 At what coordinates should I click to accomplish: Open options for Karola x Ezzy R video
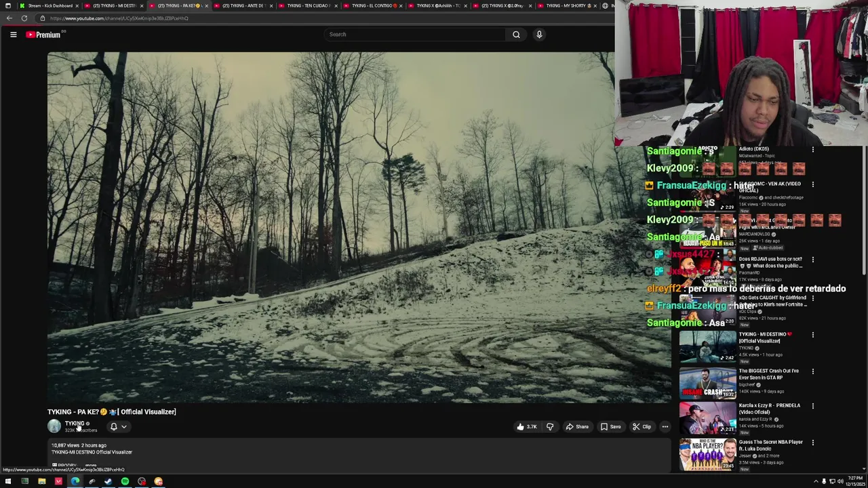813,406
